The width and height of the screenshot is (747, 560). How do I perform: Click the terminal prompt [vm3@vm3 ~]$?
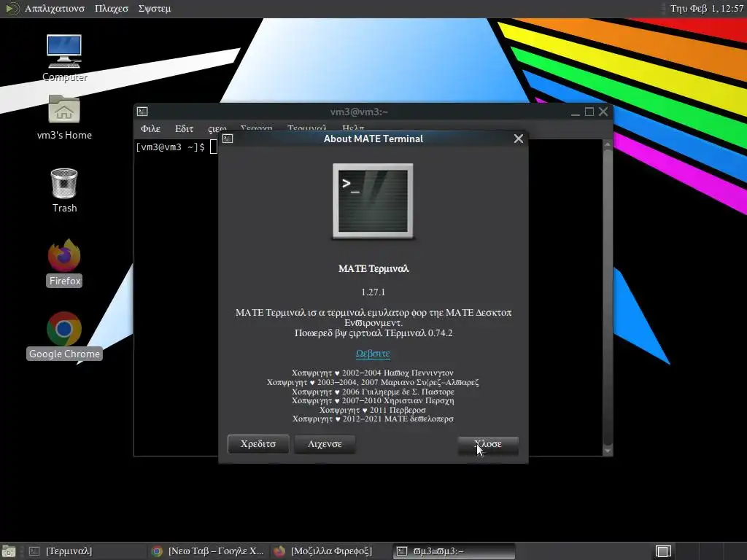click(x=170, y=147)
